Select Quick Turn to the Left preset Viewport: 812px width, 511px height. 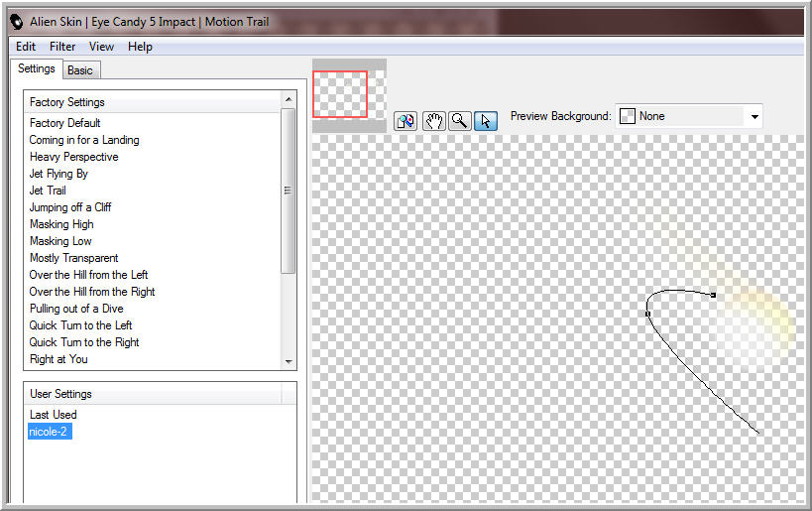[80, 325]
